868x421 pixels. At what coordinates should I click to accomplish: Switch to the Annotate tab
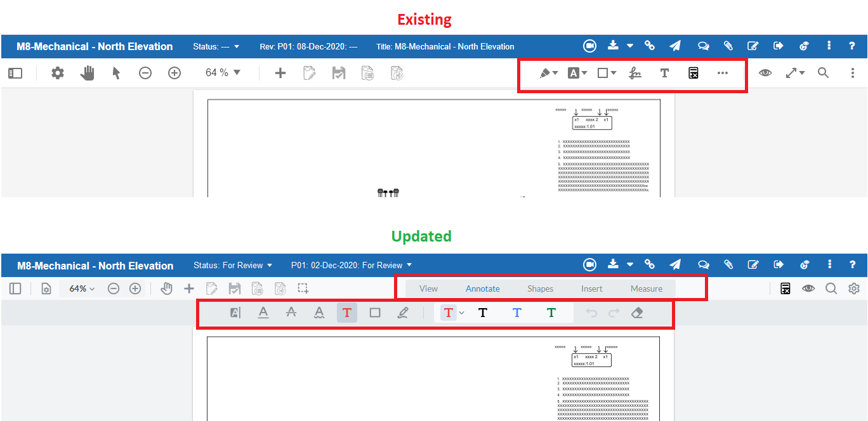tap(483, 288)
